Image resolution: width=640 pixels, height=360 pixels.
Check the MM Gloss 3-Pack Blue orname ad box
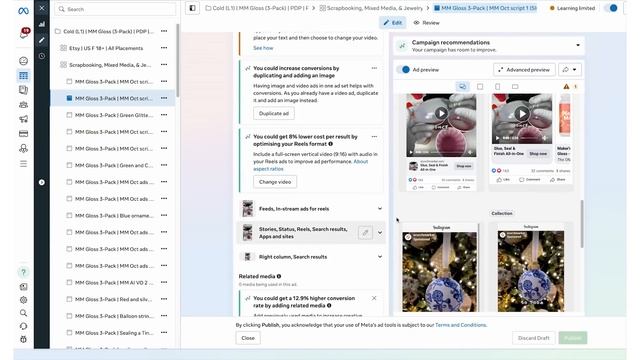[x=69, y=216]
